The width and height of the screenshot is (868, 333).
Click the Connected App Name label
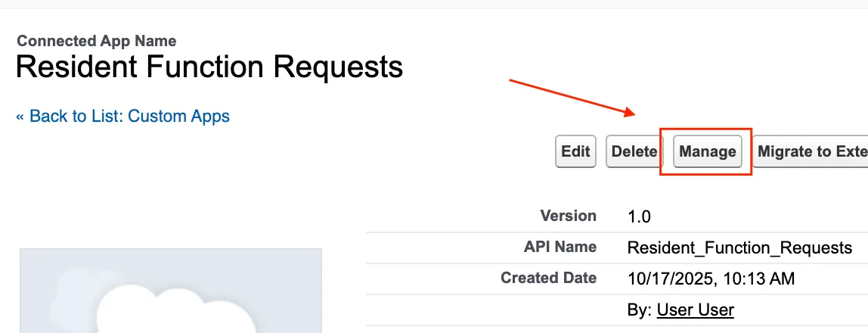click(x=96, y=41)
